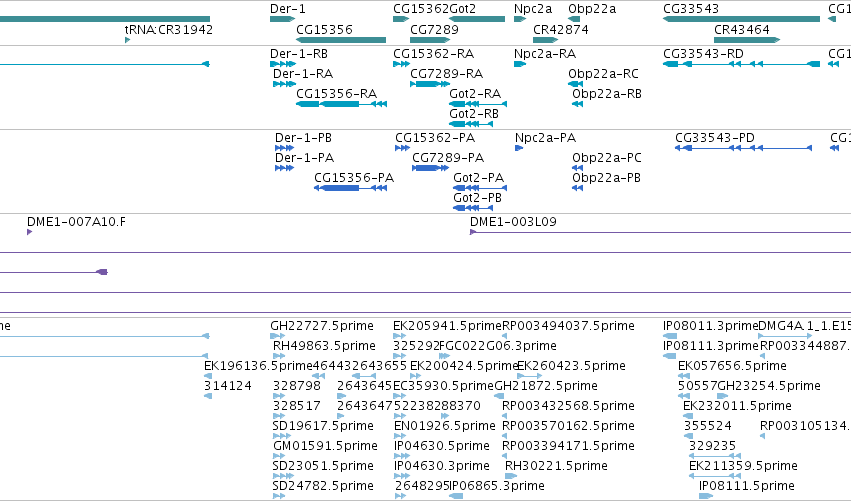Select the Obp22a-RC transcript label
Screen dimensions: 851x501
click(604, 74)
